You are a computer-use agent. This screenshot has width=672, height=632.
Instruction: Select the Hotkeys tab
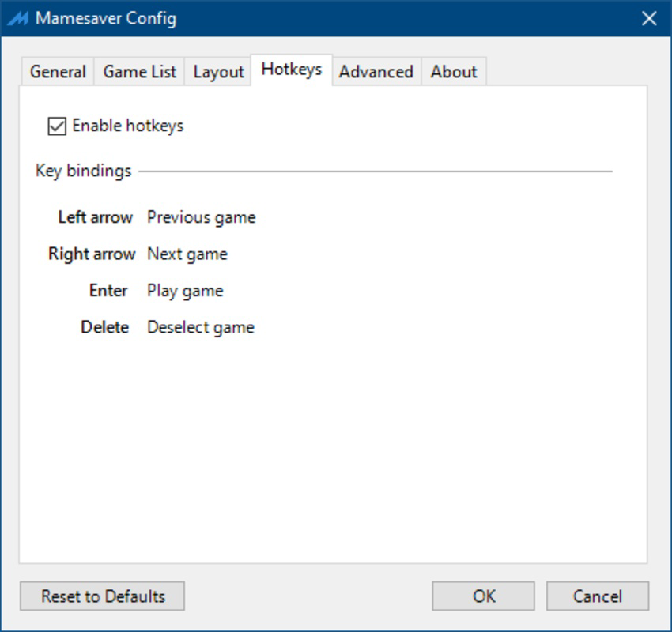(292, 70)
